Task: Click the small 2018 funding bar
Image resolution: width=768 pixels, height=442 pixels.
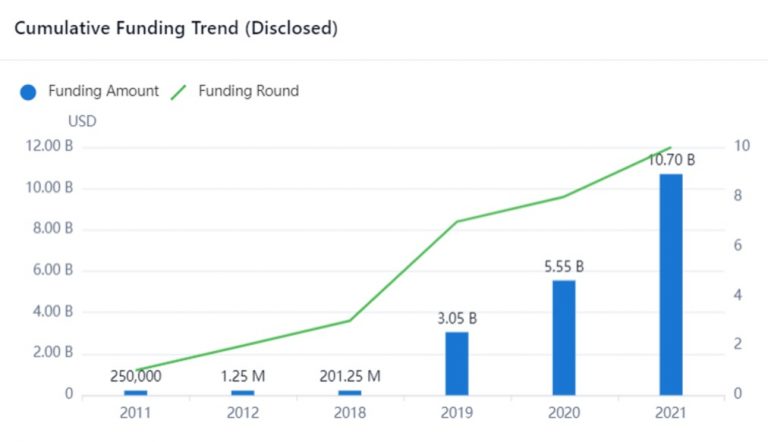Action: tap(349, 392)
